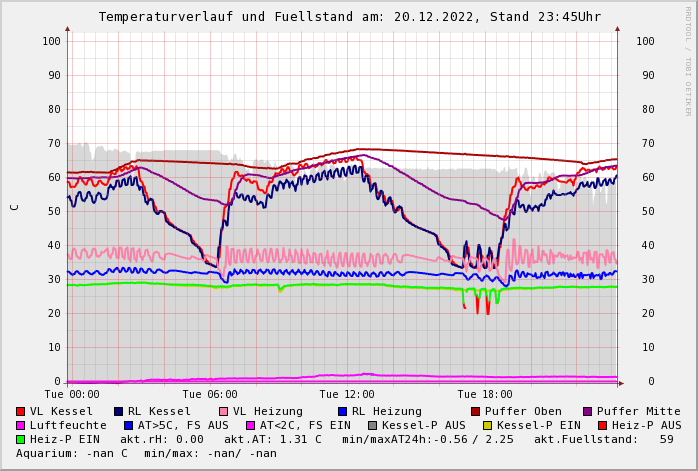Click the Tue 18:00 time axis label
Viewport: 698px width, 471px height.
click(x=485, y=395)
